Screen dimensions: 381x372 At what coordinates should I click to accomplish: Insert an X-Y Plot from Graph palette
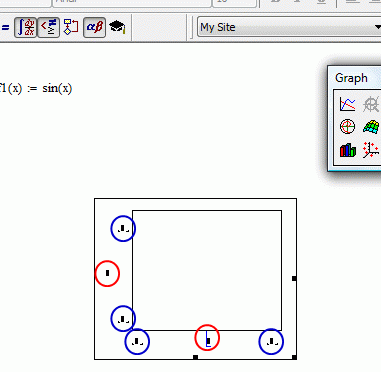(347, 104)
